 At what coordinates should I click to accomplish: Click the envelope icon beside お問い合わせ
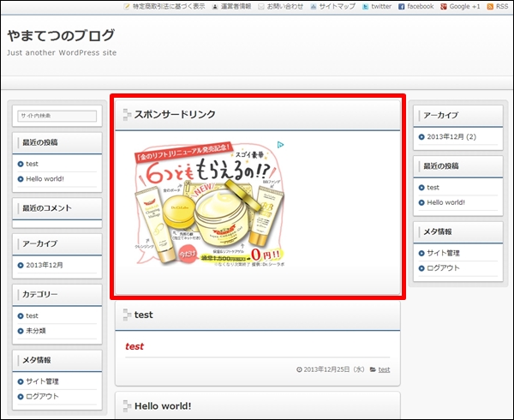click(261, 7)
